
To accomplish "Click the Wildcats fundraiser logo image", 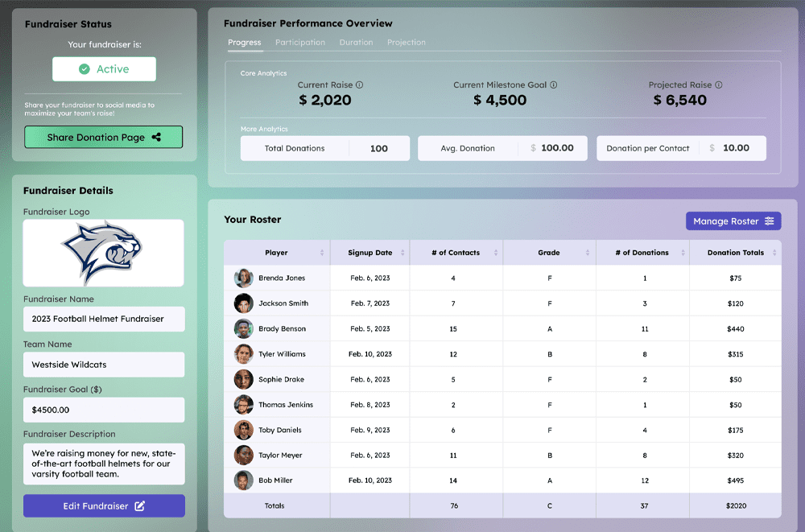I will [x=103, y=253].
